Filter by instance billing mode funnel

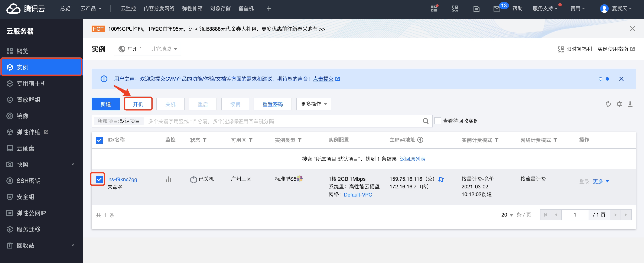point(497,140)
